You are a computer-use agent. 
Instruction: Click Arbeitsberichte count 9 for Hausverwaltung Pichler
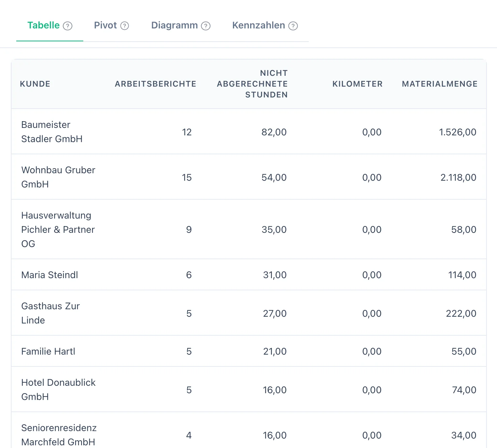(x=189, y=229)
